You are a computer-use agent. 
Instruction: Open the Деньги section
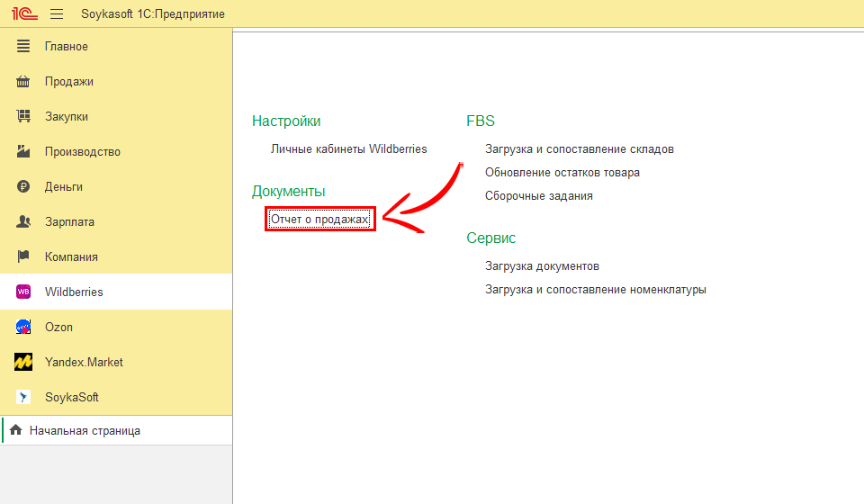[116, 186]
